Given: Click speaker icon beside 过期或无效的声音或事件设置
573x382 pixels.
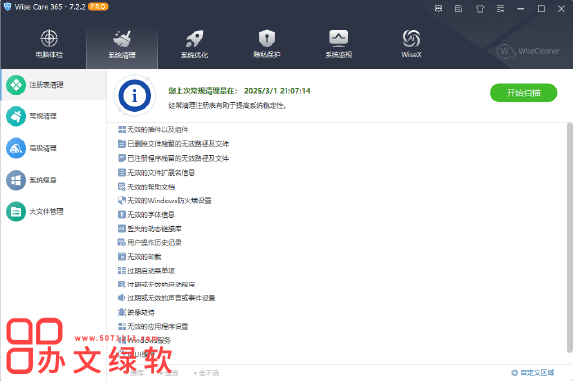Looking at the screenshot, I should pos(122,298).
